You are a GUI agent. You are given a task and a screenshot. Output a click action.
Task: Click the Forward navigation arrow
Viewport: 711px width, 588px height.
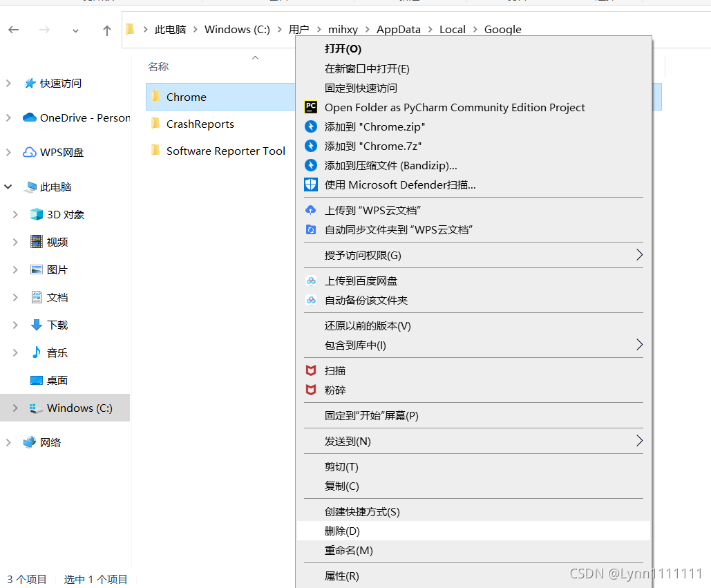(x=44, y=30)
